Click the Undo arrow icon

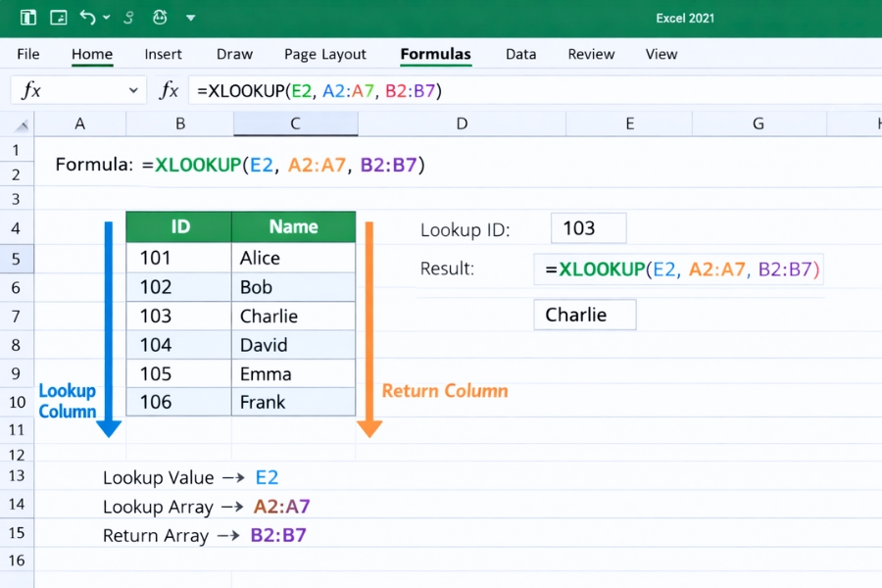(x=88, y=17)
